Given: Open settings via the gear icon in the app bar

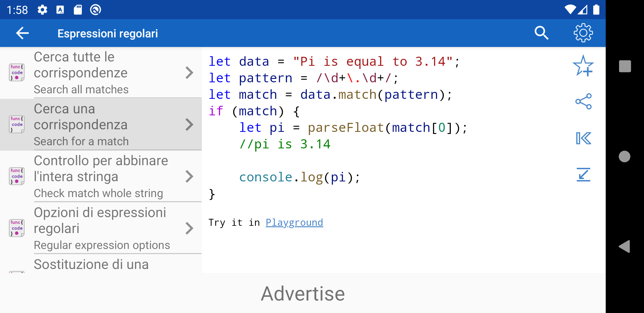Looking at the screenshot, I should tap(583, 33).
